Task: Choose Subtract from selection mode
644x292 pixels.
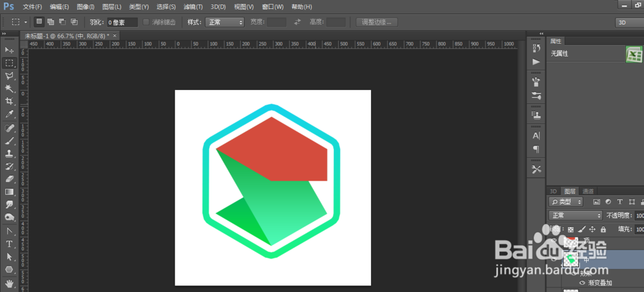Action: (x=62, y=22)
